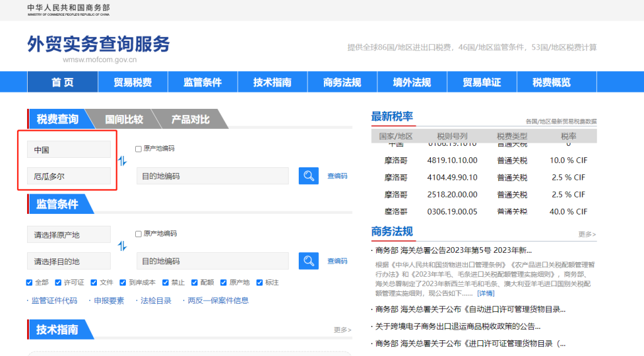Open the 境外法规 navigation menu
This screenshot has height=356, width=644.
click(412, 82)
